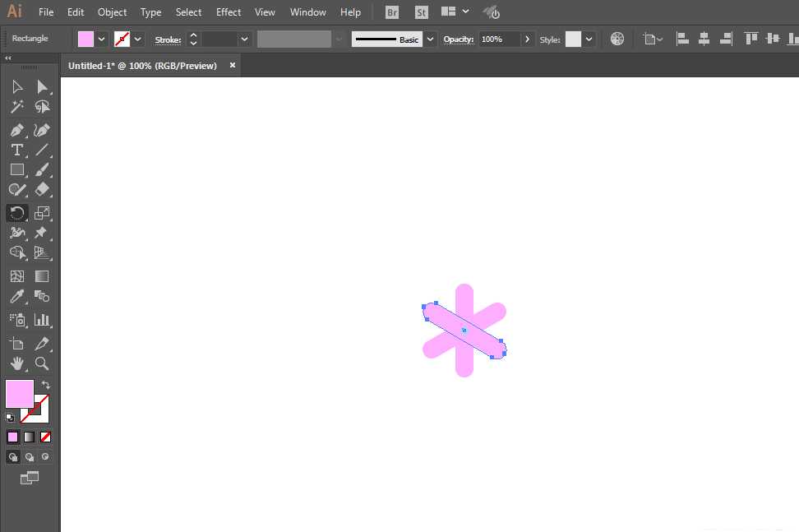Choose the Magic Wand tool
This screenshot has width=799, height=532.
coord(16,107)
